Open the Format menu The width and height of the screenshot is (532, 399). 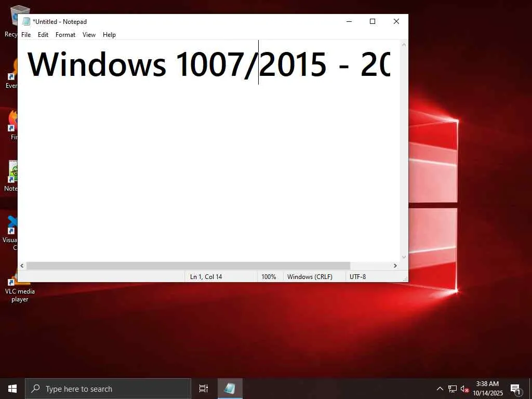click(x=65, y=35)
